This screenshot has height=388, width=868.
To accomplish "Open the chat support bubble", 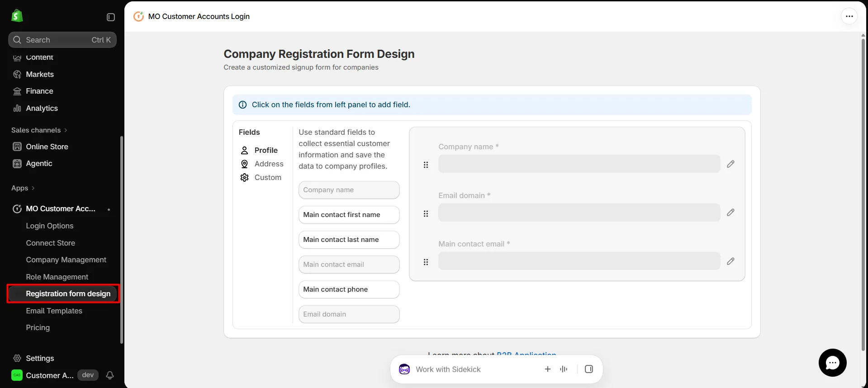I will pyautogui.click(x=832, y=363).
